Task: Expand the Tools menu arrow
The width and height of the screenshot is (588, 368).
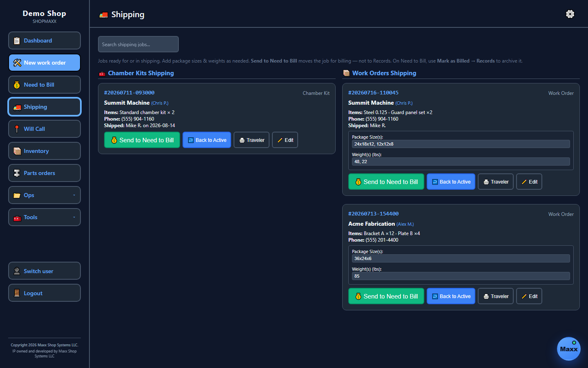Action: (x=74, y=217)
